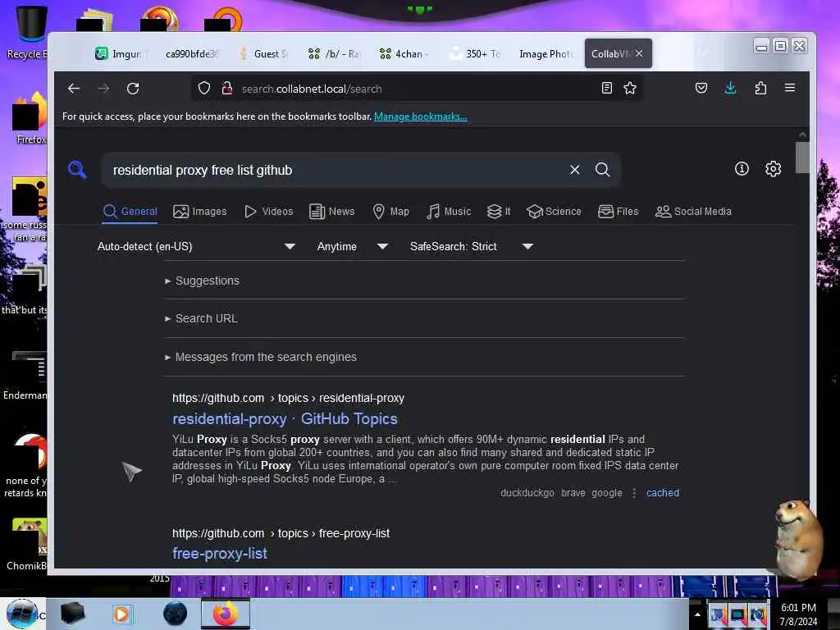The width and height of the screenshot is (840, 630).
Task: Open the Enderman desktop icon
Action: coord(25,375)
